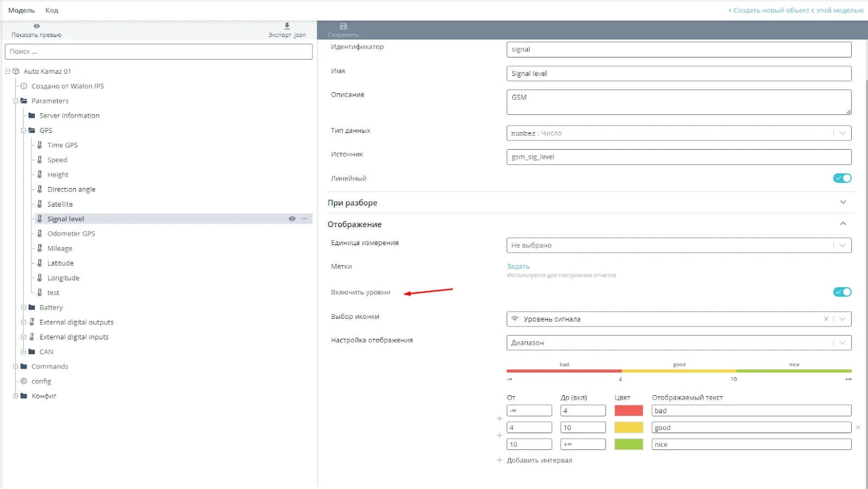
Task: Remove the good interval with the X icon
Action: click(858, 428)
